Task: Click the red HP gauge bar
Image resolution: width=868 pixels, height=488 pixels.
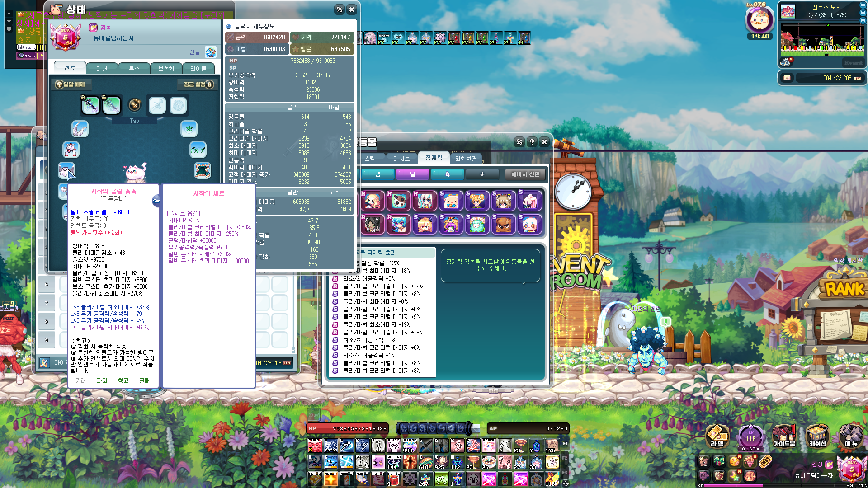Action: 347,428
